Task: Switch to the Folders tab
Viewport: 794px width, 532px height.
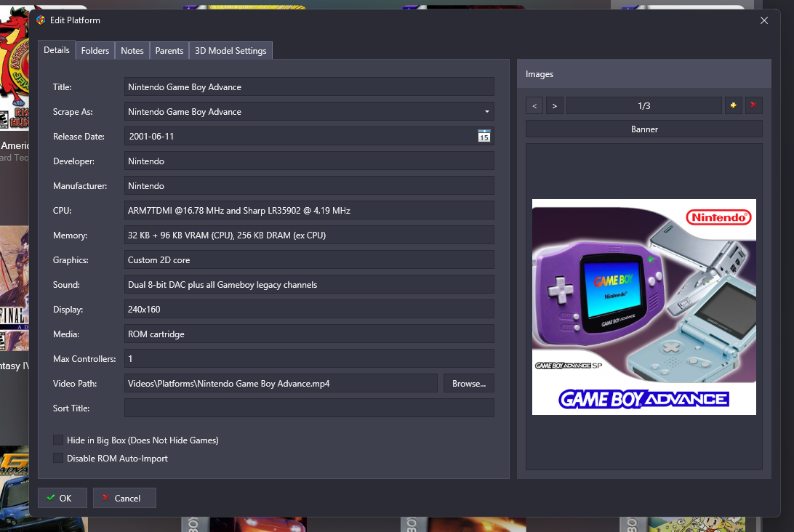Action: [95, 51]
